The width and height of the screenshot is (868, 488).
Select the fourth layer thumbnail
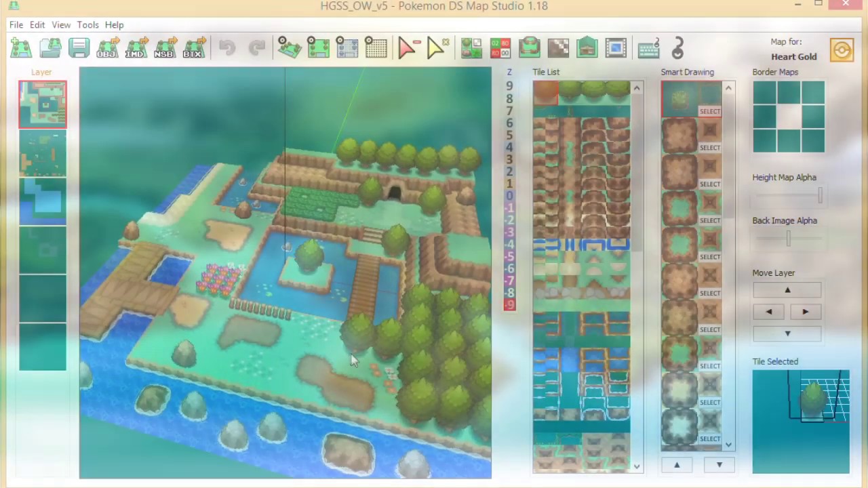tap(43, 250)
